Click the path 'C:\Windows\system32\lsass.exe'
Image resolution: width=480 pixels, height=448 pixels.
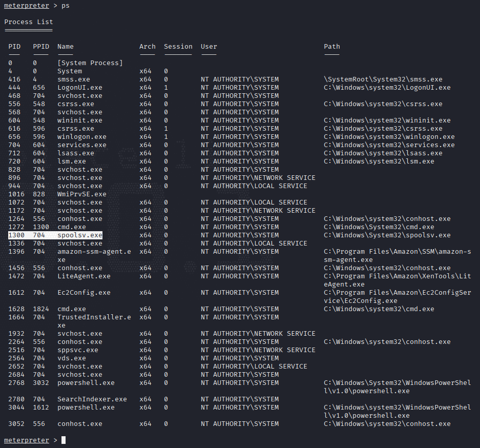383,153
